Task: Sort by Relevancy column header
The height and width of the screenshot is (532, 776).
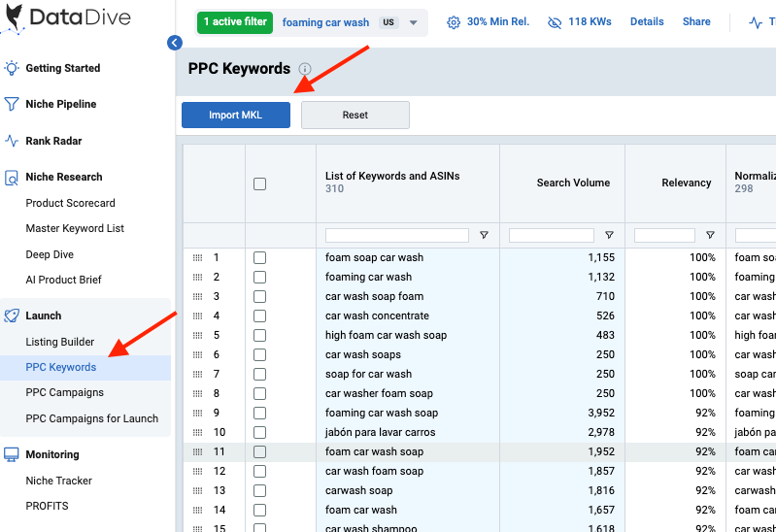Action: 687,183
